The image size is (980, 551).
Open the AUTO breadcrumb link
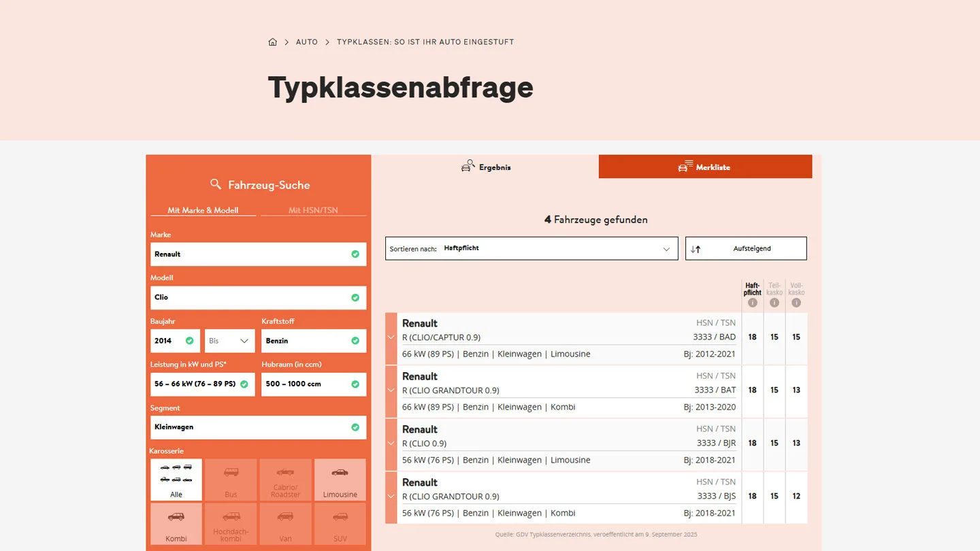tap(306, 42)
